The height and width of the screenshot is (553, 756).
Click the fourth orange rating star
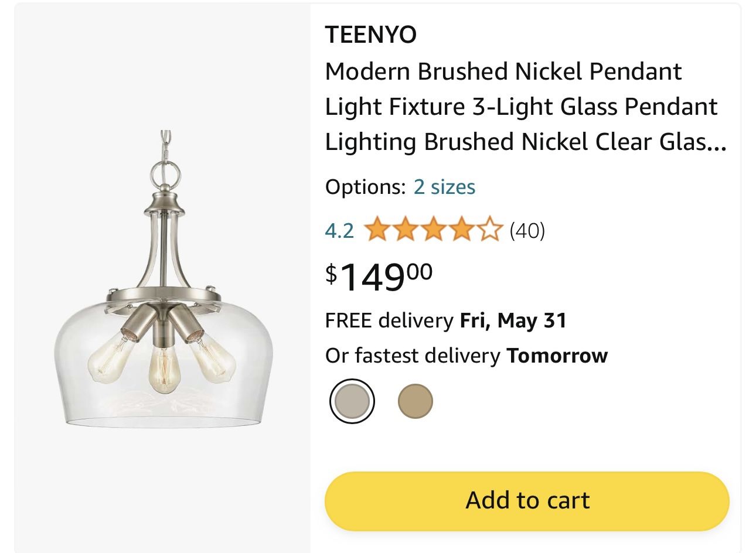click(462, 230)
